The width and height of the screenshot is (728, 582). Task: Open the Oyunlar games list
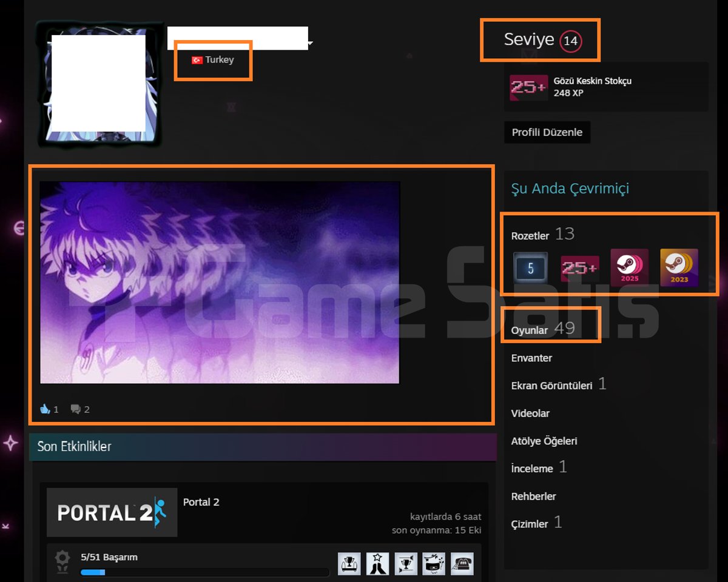click(x=530, y=330)
